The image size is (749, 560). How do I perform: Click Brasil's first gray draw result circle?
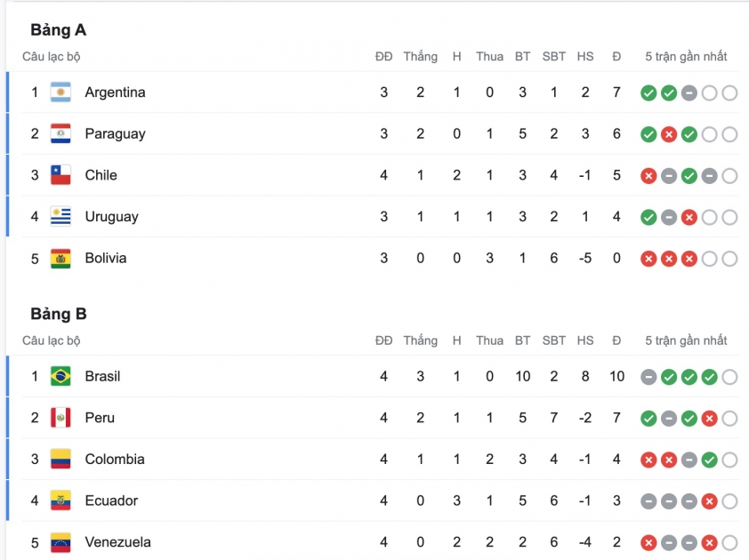648,377
